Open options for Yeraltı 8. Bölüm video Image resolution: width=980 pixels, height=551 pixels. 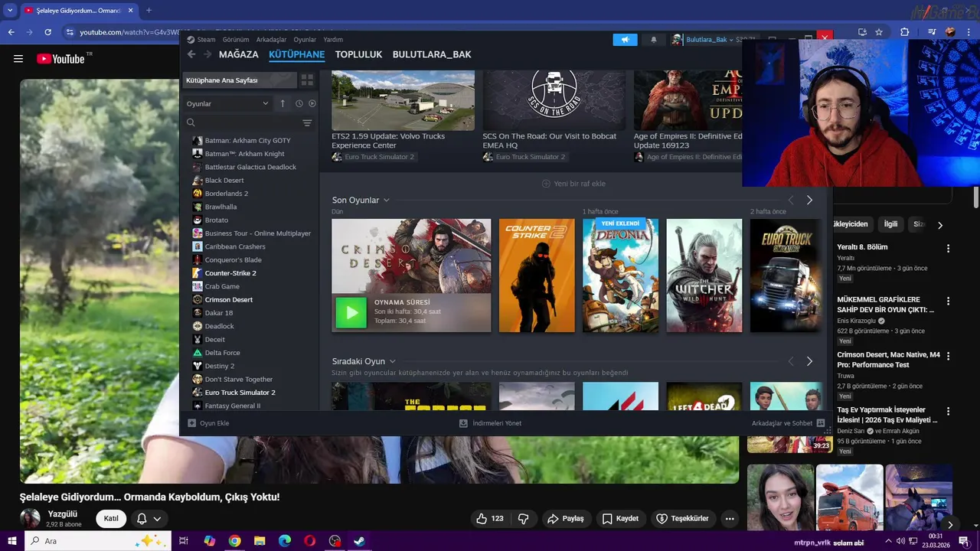pyautogui.click(x=948, y=249)
